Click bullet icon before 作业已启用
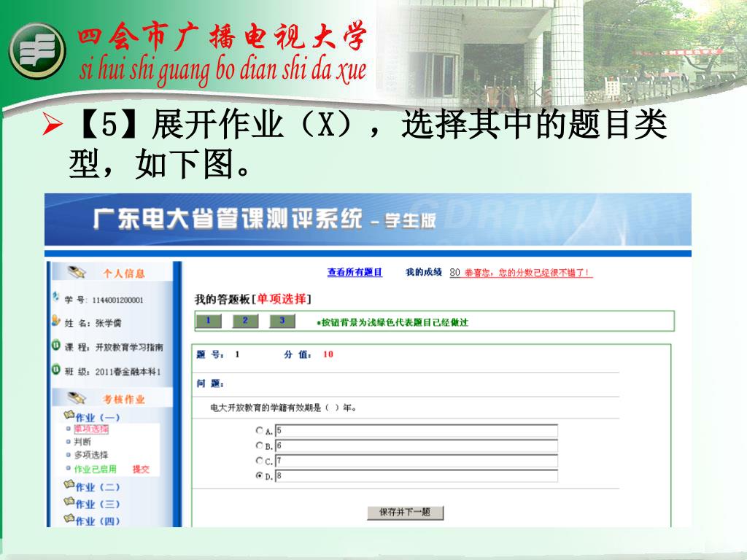Viewport: 747px width, 560px height. pos(68,469)
